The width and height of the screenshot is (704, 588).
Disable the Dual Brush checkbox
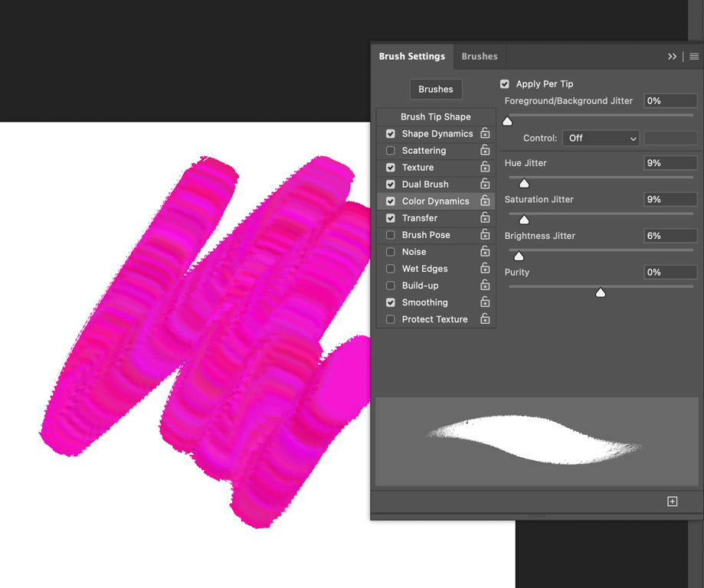[x=391, y=185]
